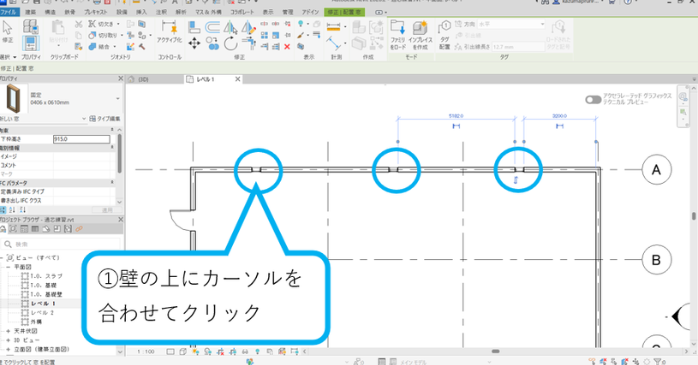Click the red Delete X icon
The width and height of the screenshot is (698, 365).
point(287,46)
